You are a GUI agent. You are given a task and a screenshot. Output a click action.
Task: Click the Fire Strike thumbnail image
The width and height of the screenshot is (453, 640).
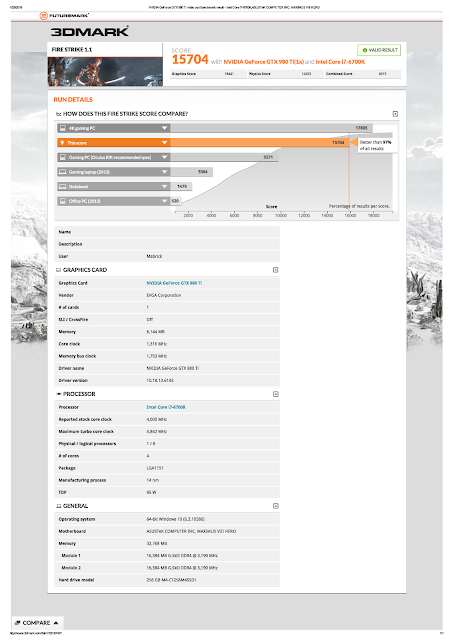tap(105, 71)
